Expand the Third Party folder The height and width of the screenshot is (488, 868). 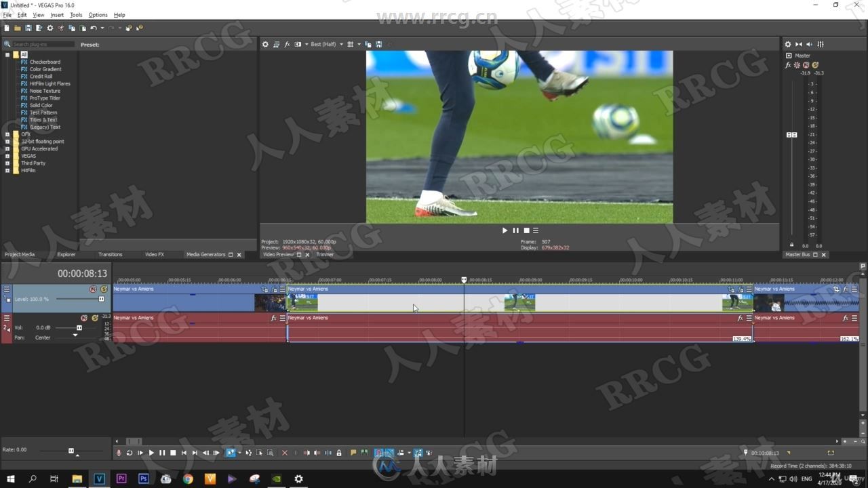pyautogui.click(x=7, y=163)
